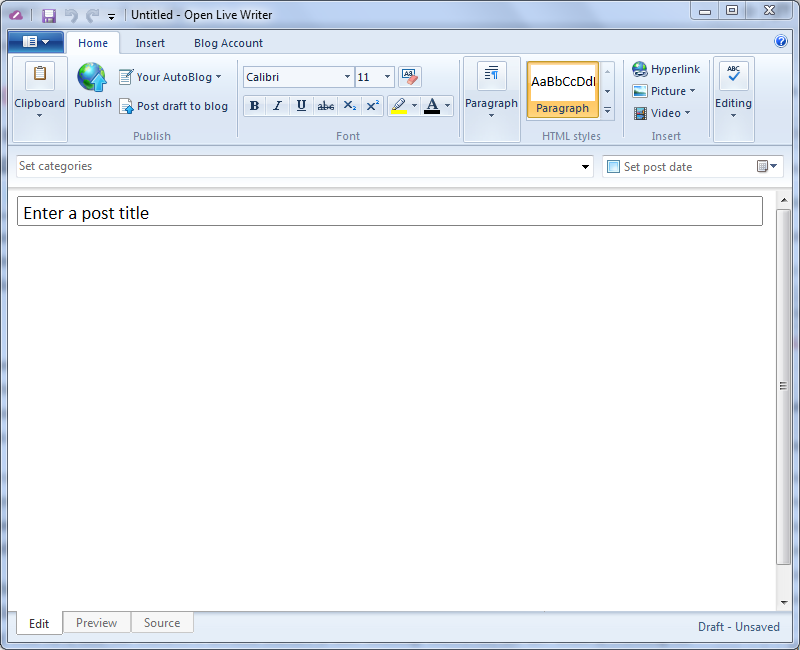Toggle Superscript formatting
The height and width of the screenshot is (650, 800).
click(x=372, y=106)
